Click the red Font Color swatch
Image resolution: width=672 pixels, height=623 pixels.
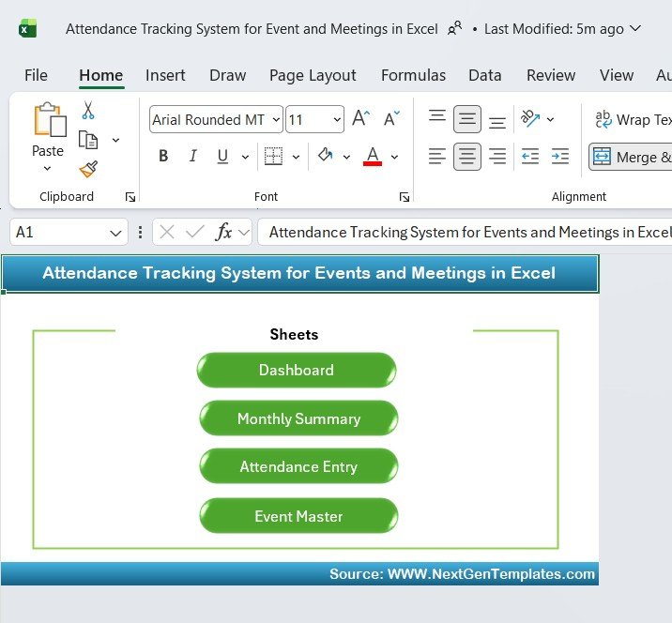(373, 157)
